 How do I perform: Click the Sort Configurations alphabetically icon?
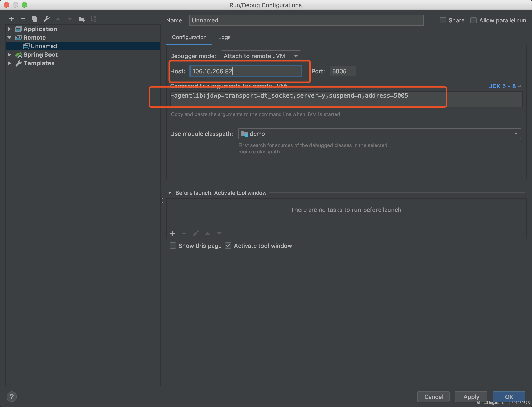point(93,19)
